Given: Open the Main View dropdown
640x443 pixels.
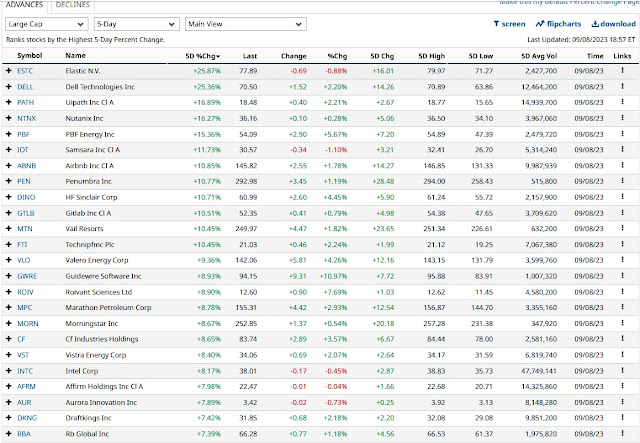Looking at the screenshot, I should (245, 24).
